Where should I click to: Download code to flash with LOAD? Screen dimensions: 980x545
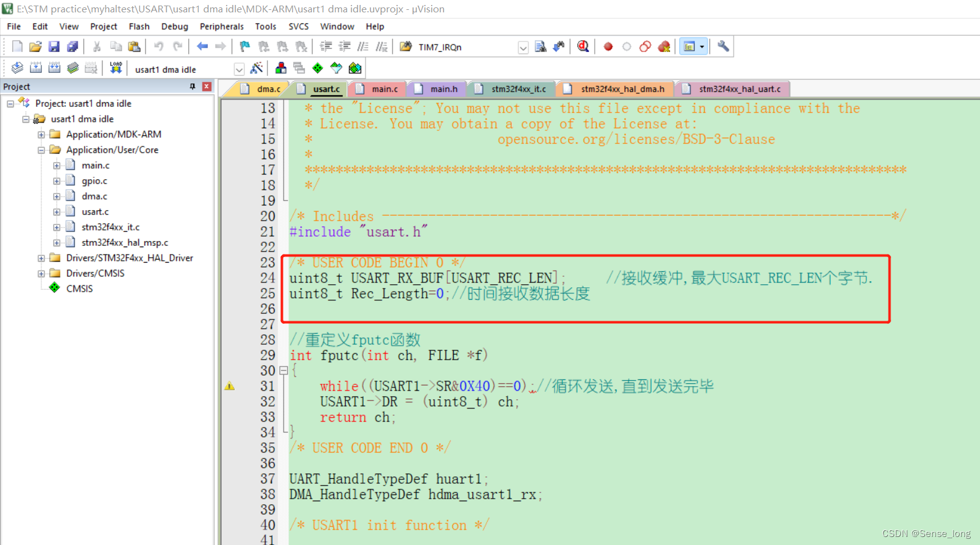click(115, 68)
